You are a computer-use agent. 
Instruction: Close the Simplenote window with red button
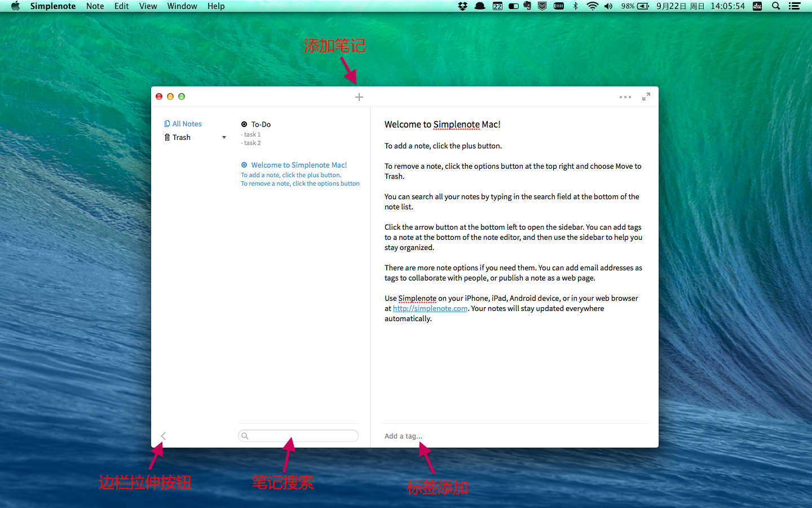tap(159, 97)
